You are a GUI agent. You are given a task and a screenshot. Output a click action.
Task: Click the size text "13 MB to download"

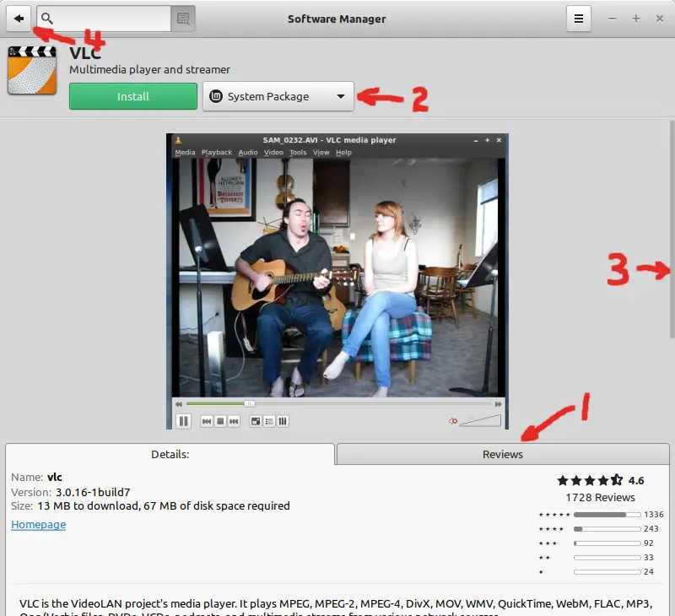88,505
